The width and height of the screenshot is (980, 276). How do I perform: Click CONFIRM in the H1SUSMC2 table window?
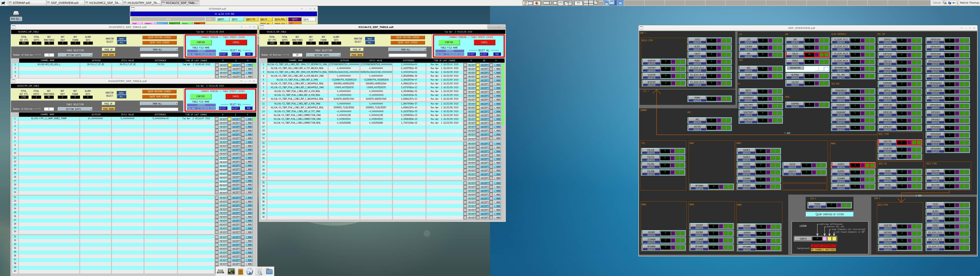pos(200,42)
